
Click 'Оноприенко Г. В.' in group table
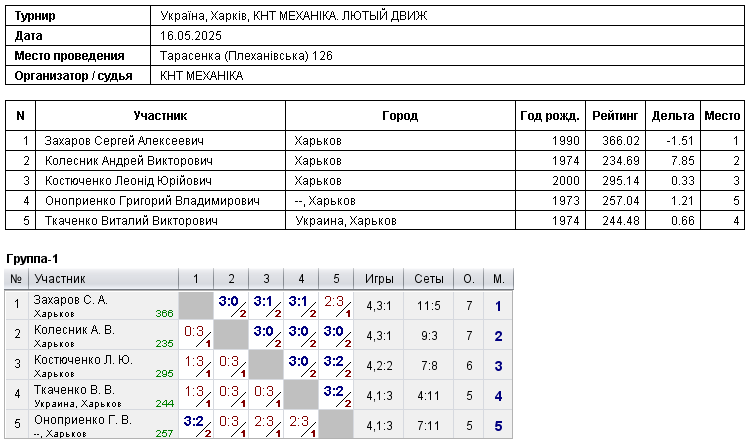coord(83,420)
